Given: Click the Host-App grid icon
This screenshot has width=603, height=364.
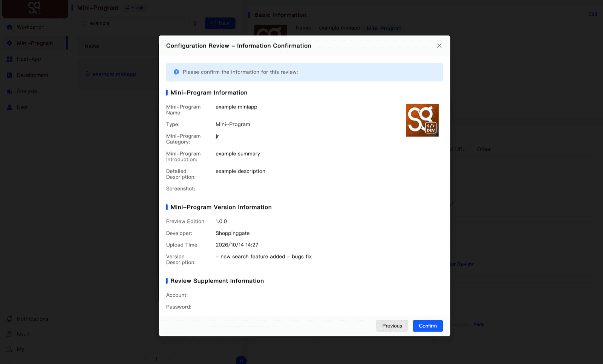Looking at the screenshot, I should coord(10,59).
